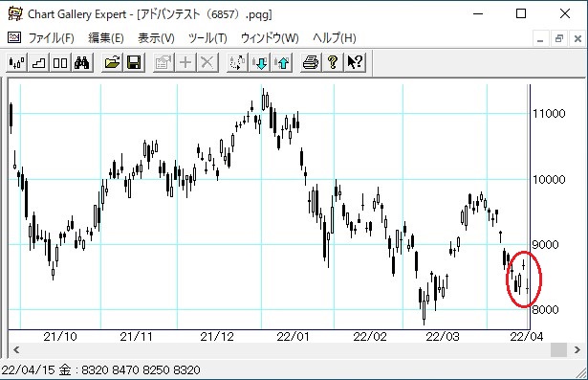588x380 pixels.
Task: Save chart using the floppy disk icon
Action: [x=134, y=62]
